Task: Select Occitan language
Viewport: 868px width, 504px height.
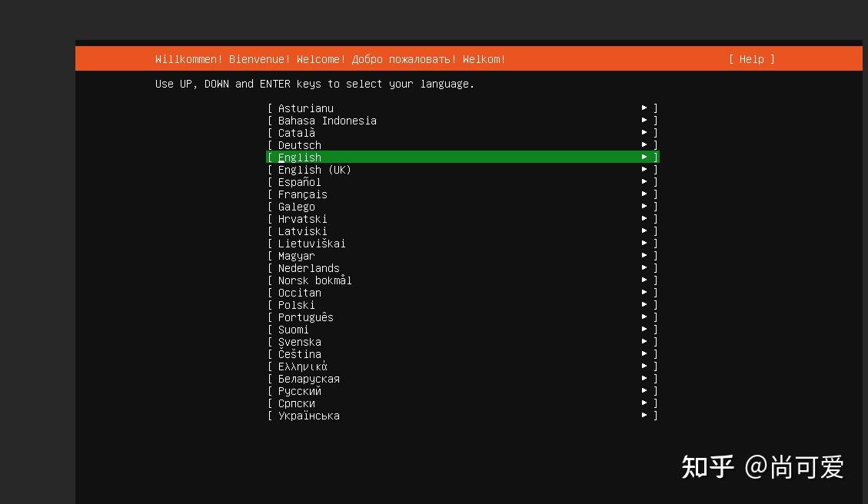Action: point(463,293)
